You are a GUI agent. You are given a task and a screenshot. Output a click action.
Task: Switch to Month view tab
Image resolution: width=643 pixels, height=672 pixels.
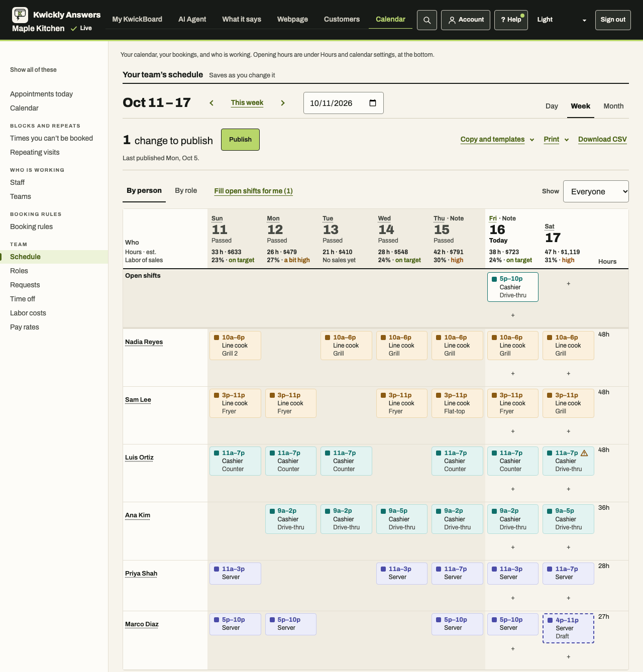point(613,106)
